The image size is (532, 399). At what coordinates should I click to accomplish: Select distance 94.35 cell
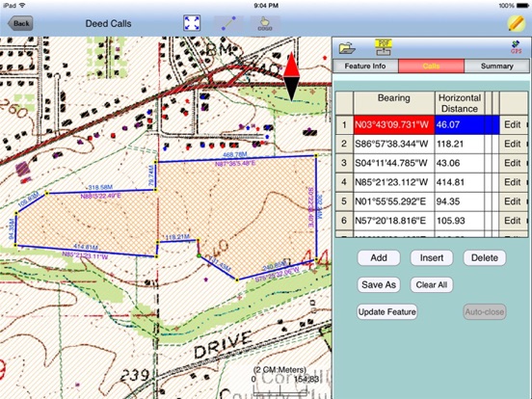460,201
